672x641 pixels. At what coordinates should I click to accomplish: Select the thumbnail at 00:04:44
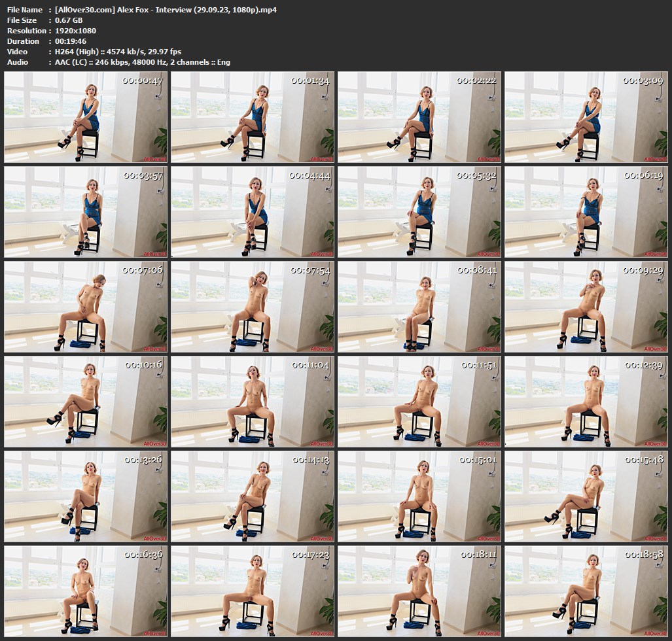[x=253, y=212]
